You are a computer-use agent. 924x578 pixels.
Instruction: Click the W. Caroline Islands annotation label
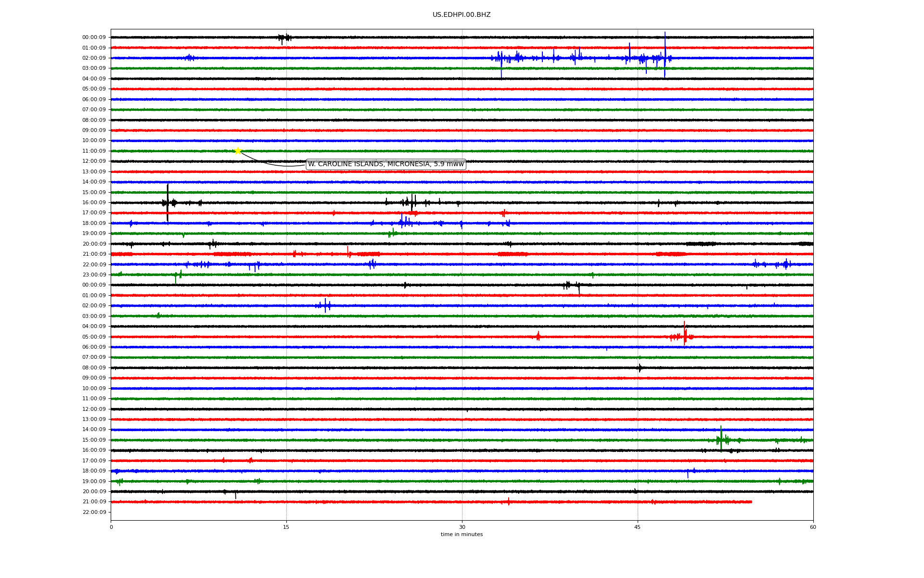click(x=385, y=164)
